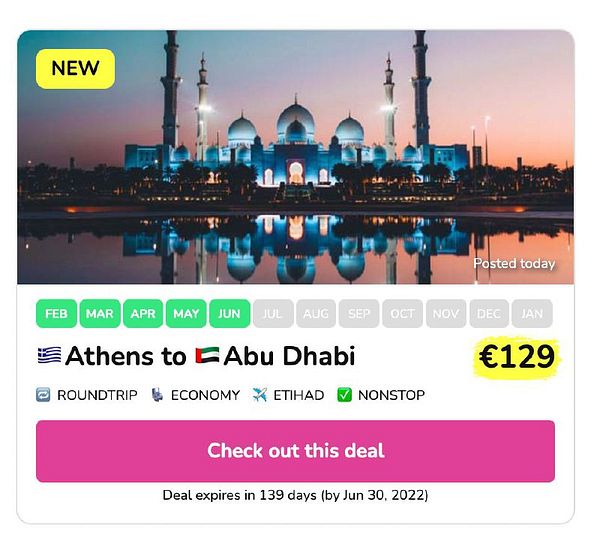Open the Athens to Abu Dhabi title

[x=196, y=355]
